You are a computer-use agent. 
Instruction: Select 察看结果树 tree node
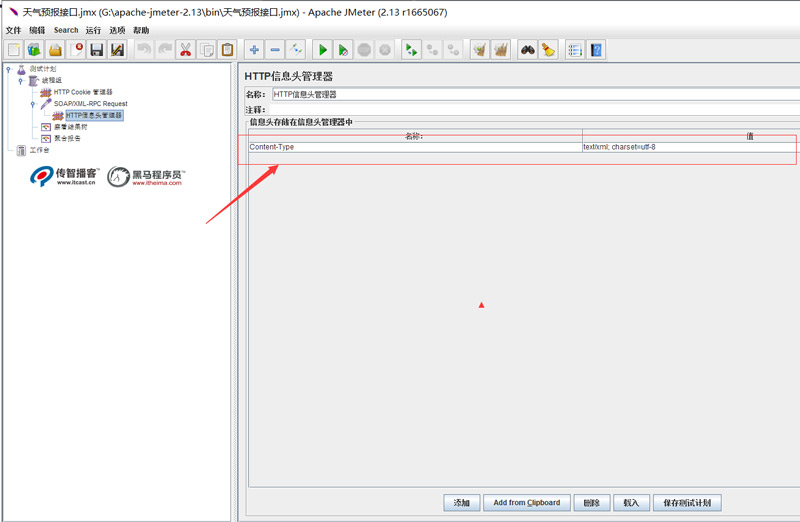[x=70, y=127]
